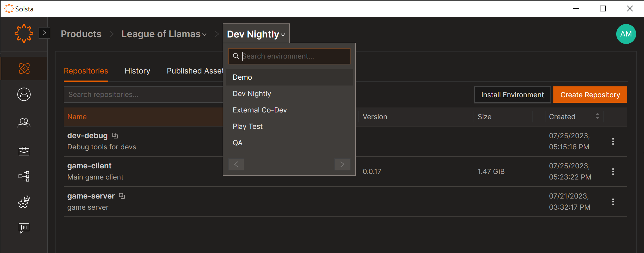Click the Install Environment button
The image size is (644, 253).
coord(512,95)
